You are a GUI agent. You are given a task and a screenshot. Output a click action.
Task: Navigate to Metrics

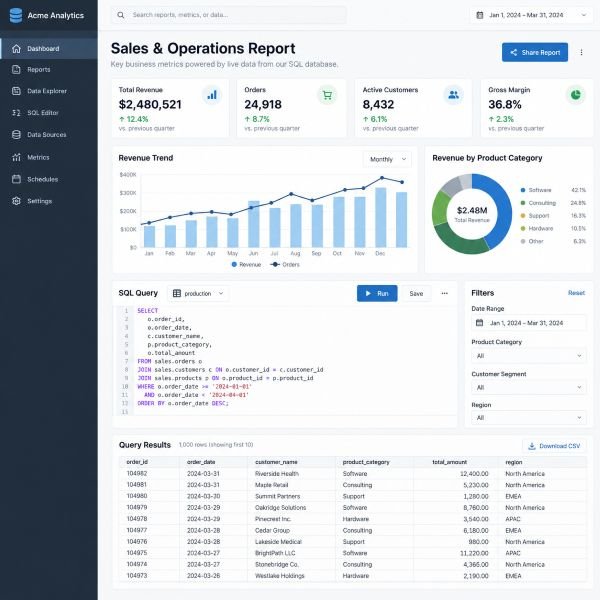(x=49, y=157)
